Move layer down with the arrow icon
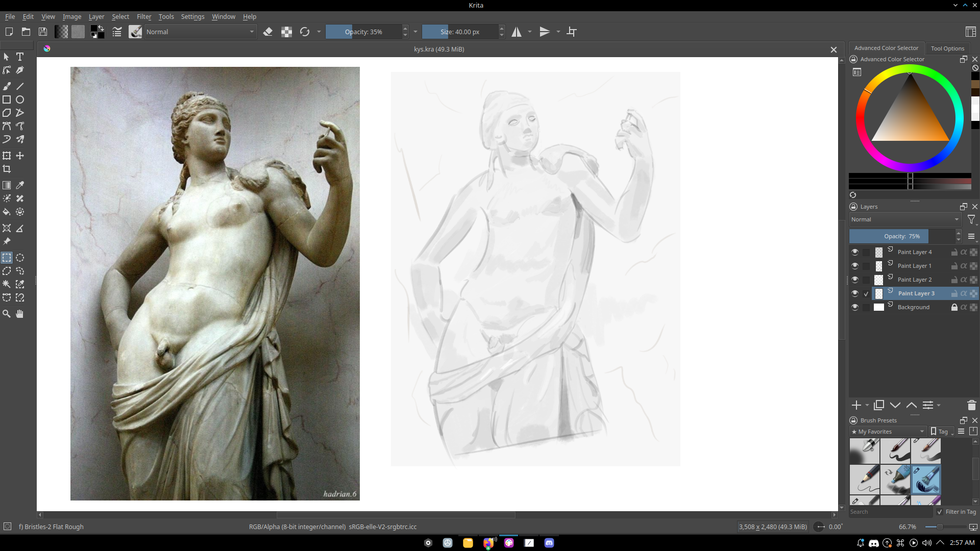The height and width of the screenshot is (551, 980). tap(895, 405)
